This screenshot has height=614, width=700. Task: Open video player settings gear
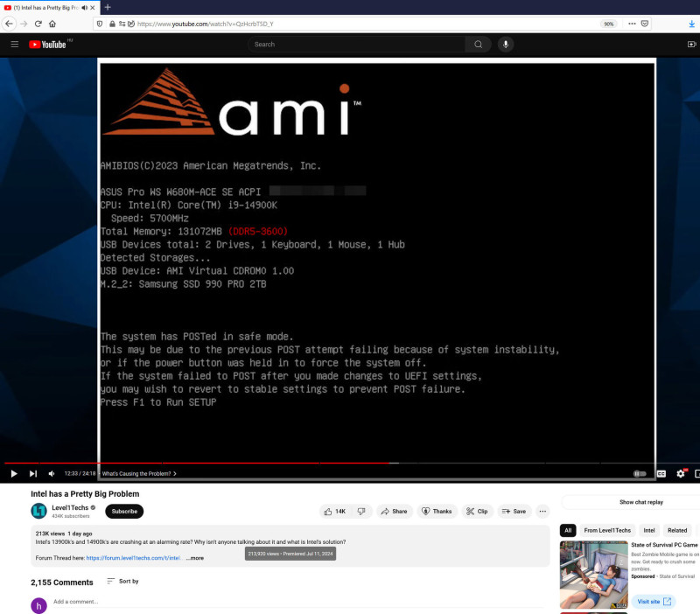(681, 473)
